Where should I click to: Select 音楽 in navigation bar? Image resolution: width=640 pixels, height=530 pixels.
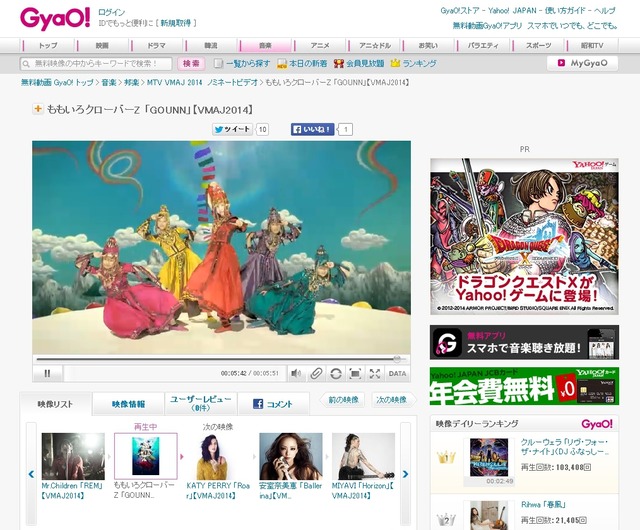coord(265,45)
